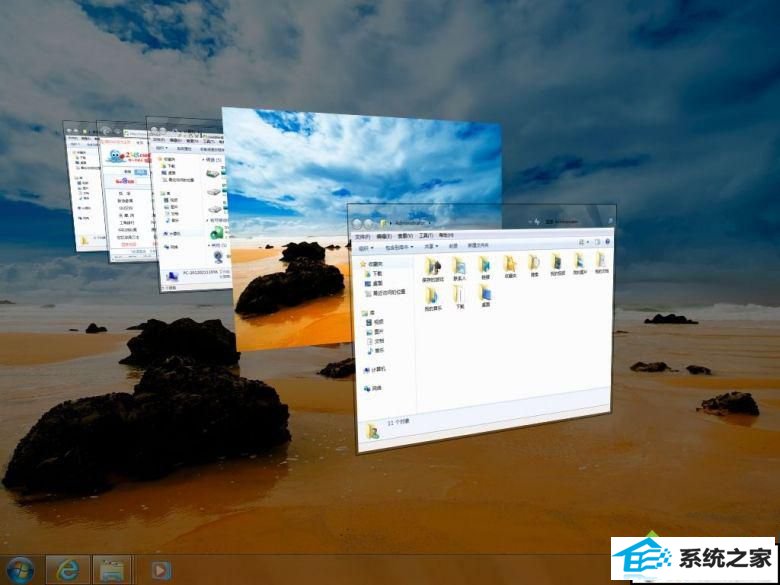Open the 联系人 (Contacts) folder in front window
The image size is (780, 585).
pyautogui.click(x=459, y=269)
